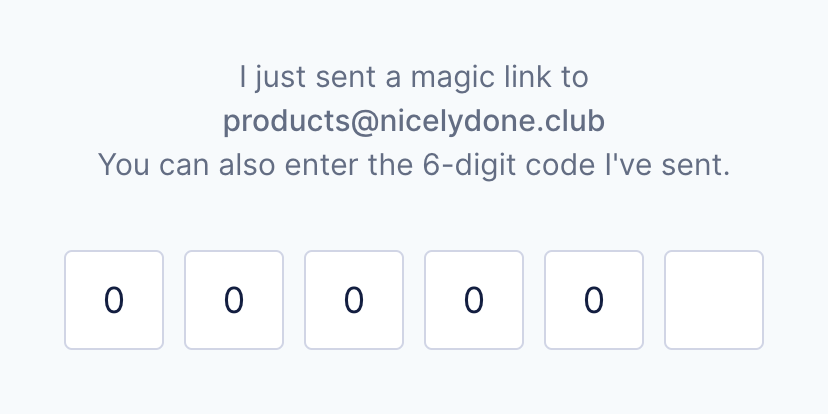Screen dimensions: 828x414
Task: Focus the leftmost verification code field
Action: [114, 300]
